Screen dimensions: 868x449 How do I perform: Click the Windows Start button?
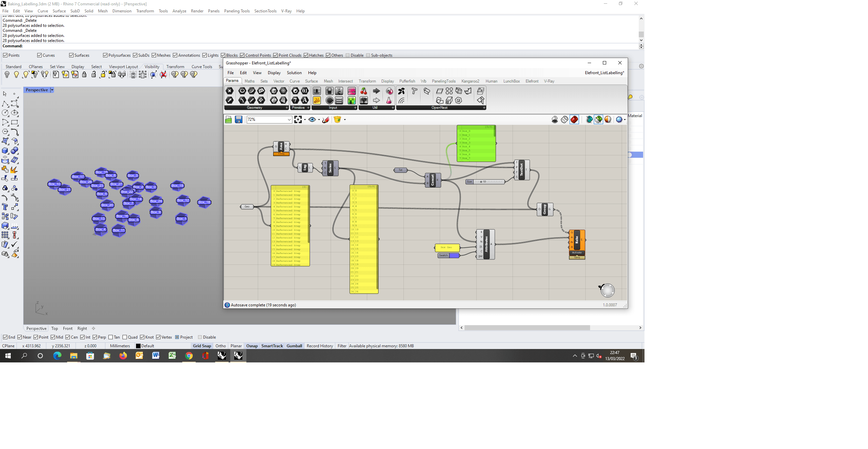8,356
